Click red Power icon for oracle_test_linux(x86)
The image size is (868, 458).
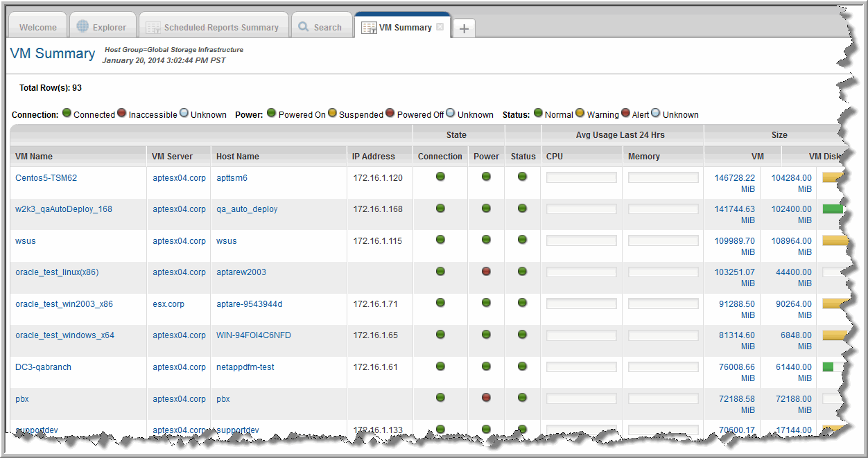pyautogui.click(x=486, y=272)
